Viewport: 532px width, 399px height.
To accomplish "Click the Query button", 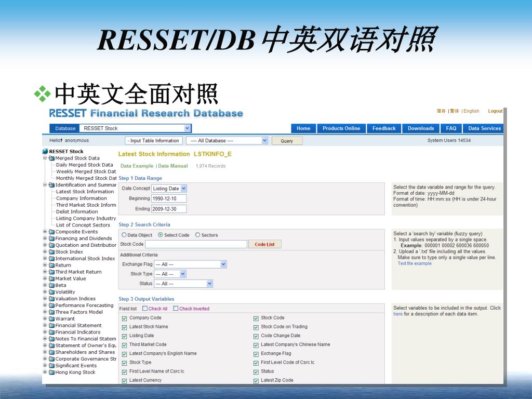I will (x=287, y=141).
